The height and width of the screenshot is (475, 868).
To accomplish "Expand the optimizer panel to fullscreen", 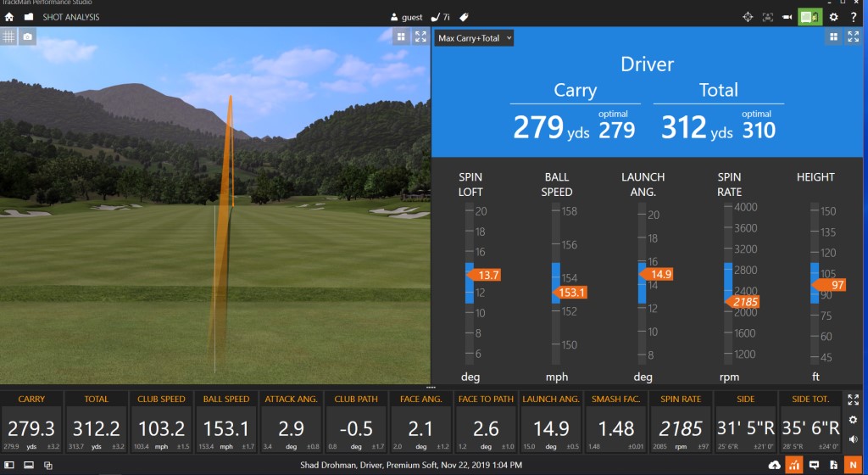I will [854, 37].
